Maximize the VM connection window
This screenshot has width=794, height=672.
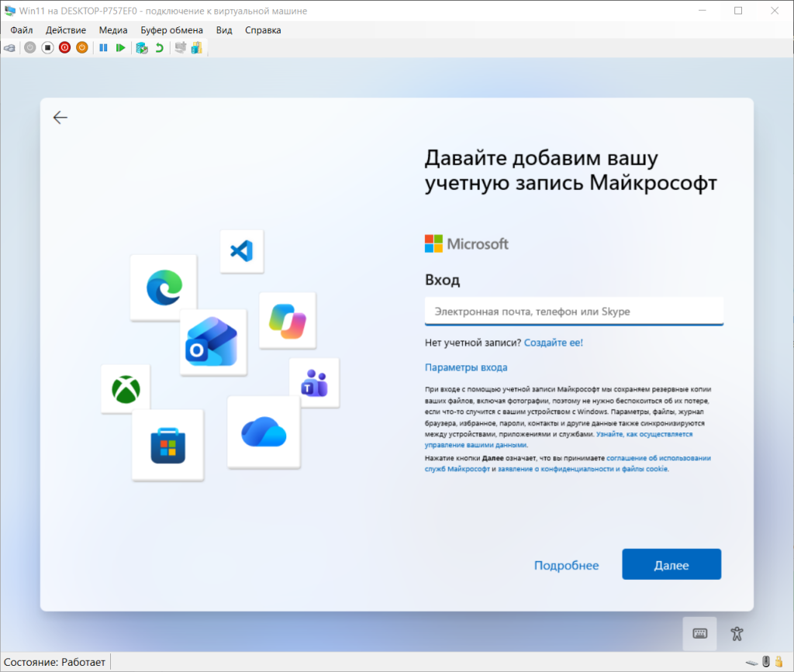(738, 11)
